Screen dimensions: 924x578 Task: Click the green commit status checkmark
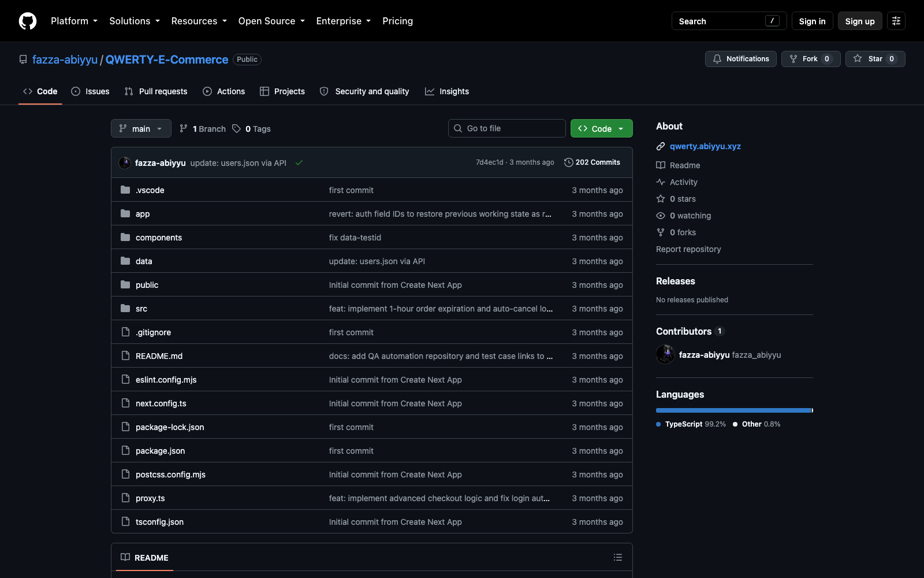(299, 163)
